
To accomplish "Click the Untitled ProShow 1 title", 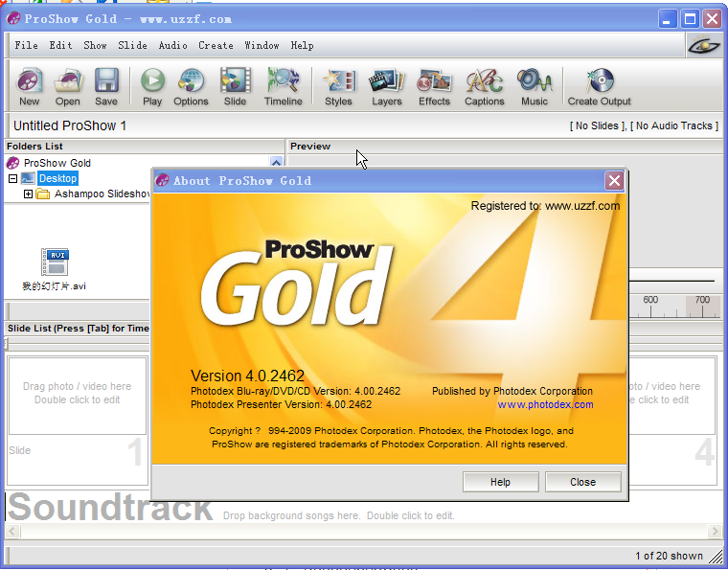I will pos(70,125).
